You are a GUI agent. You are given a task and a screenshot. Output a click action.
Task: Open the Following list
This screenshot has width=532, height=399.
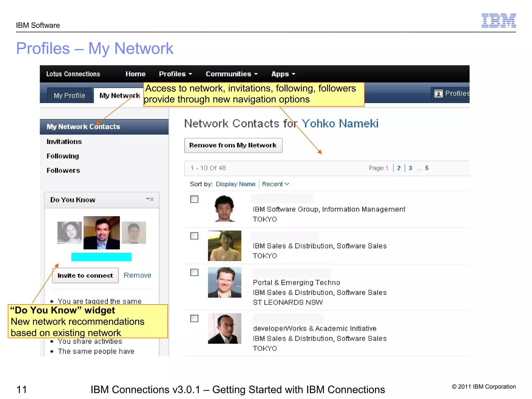coord(63,156)
